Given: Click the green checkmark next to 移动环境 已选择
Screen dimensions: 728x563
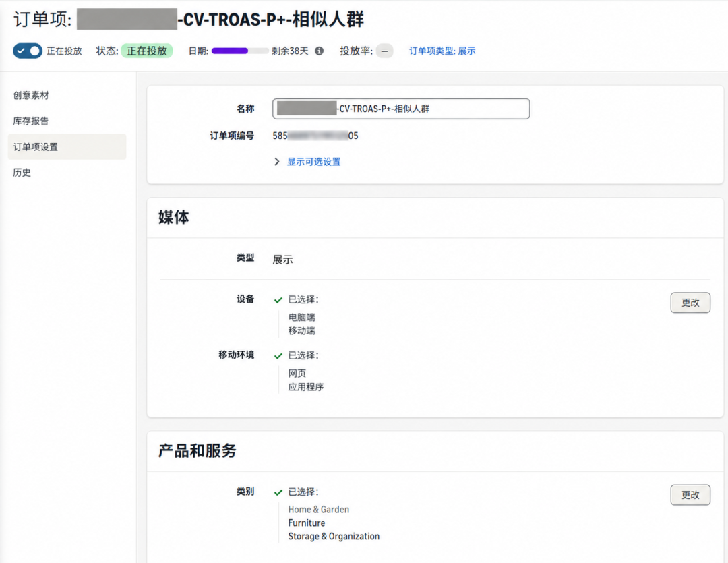Looking at the screenshot, I should (278, 356).
